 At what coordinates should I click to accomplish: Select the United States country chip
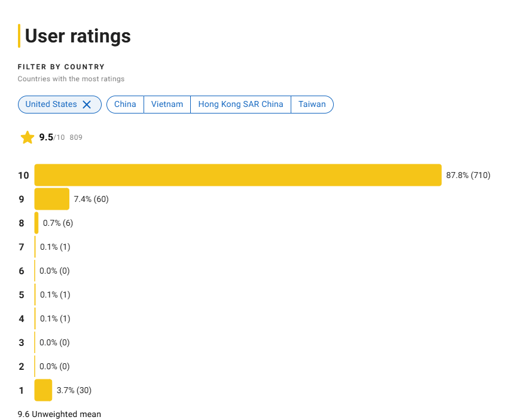pyautogui.click(x=60, y=105)
